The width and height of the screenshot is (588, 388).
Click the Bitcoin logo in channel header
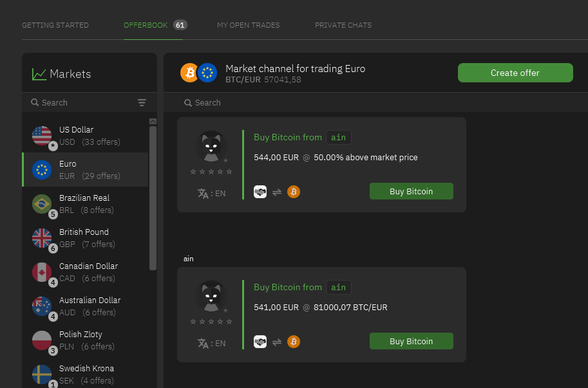pyautogui.click(x=189, y=73)
